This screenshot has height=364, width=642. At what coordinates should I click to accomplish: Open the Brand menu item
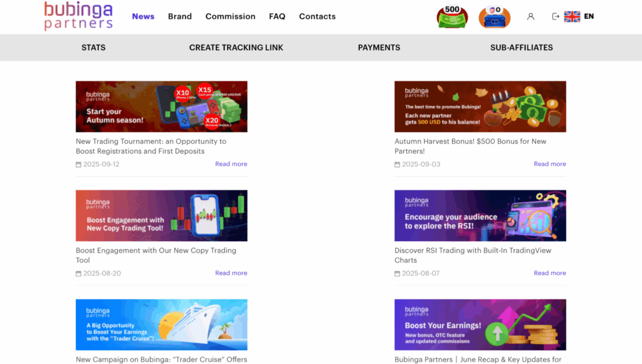pyautogui.click(x=180, y=16)
